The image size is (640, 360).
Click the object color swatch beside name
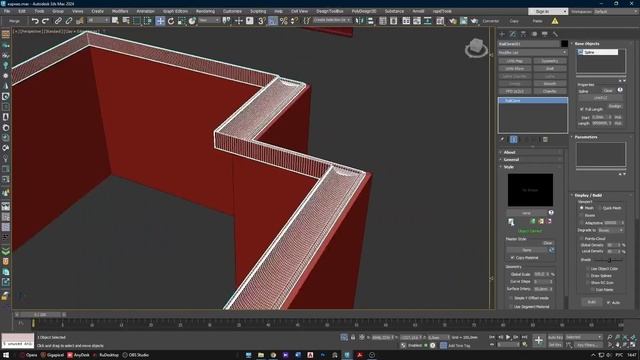click(564, 44)
